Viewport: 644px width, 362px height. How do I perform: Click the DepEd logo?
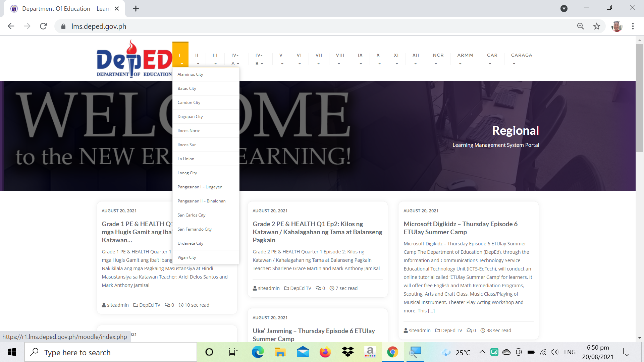tap(133, 58)
